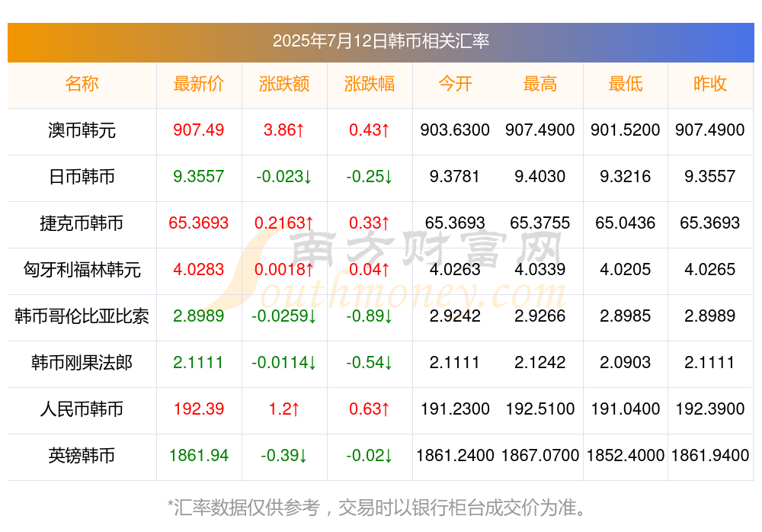Select the 日币韩币 row name

(x=82, y=177)
